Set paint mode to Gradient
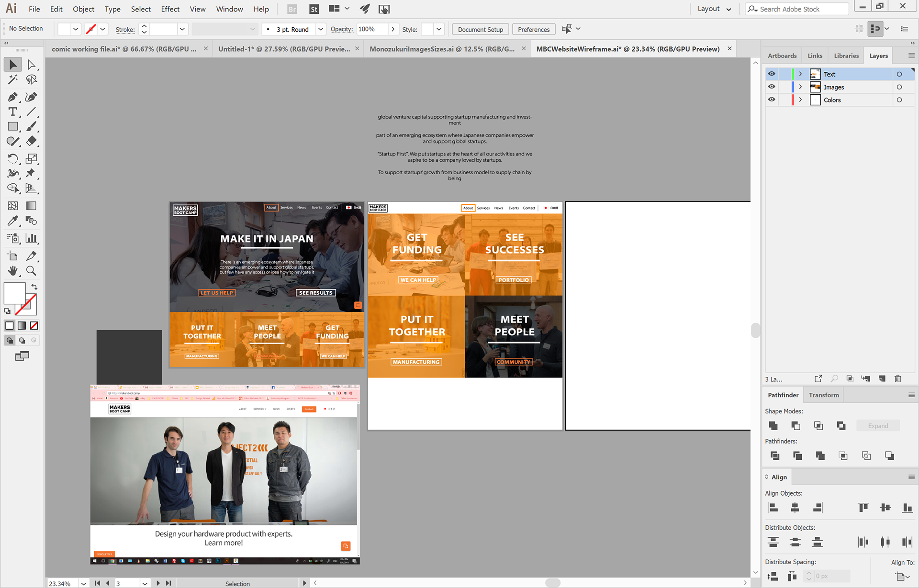Screen dimensions: 919x588 22,326
